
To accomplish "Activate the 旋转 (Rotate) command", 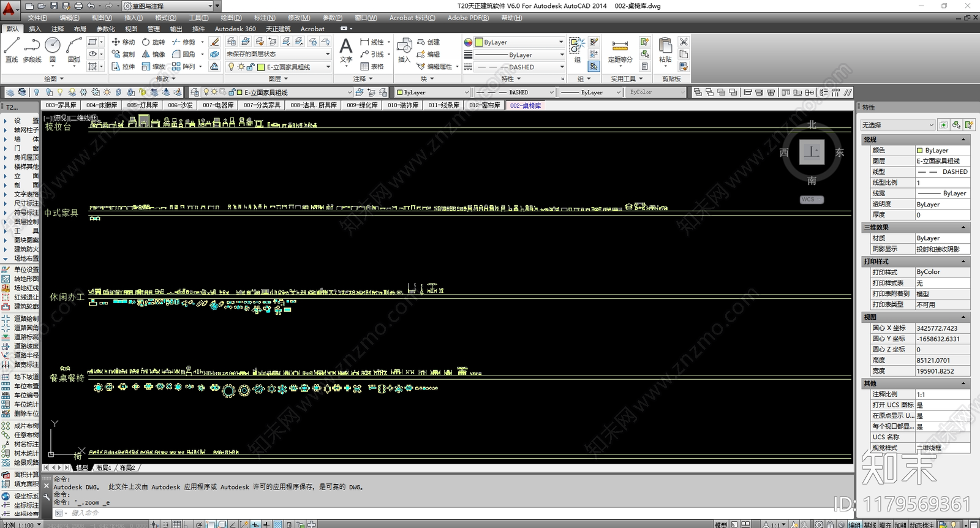I will point(153,42).
